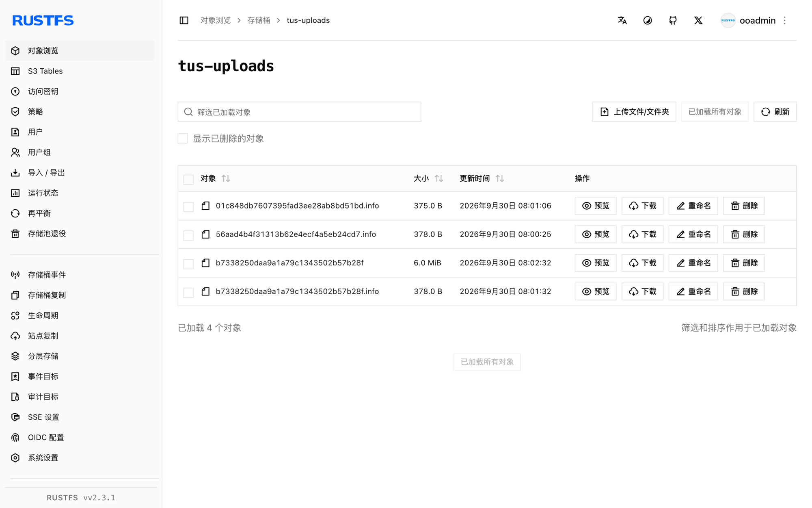Open OIDC 配置 fingerprint icon
The height and width of the screenshot is (508, 812).
15,438
